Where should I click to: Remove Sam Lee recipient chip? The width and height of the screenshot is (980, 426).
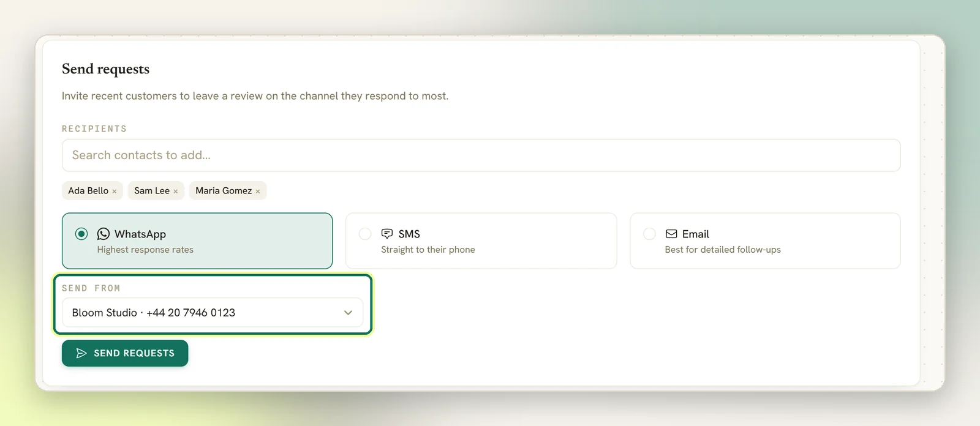click(x=176, y=192)
